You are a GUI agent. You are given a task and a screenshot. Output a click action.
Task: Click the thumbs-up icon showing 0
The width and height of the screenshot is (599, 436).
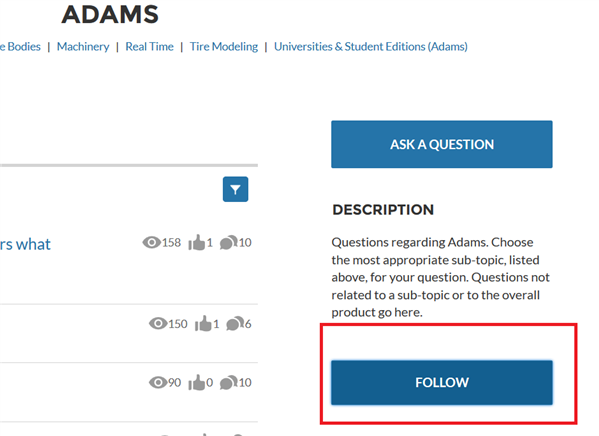point(197,382)
